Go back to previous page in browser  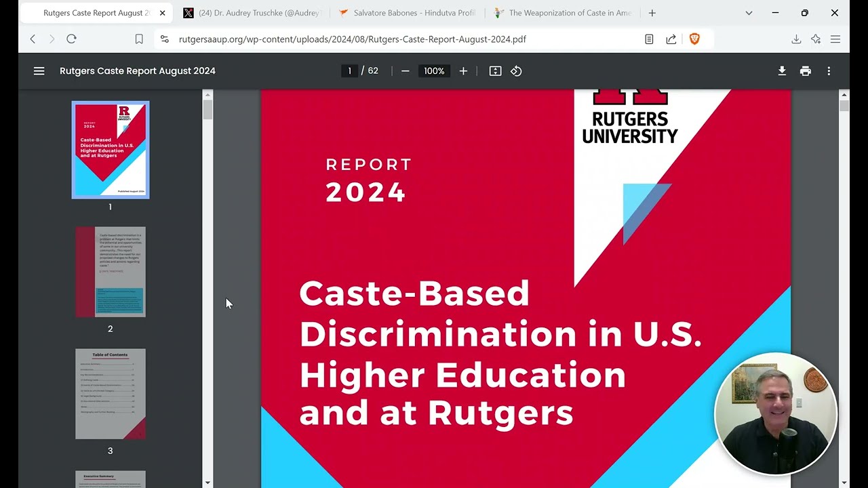point(33,39)
